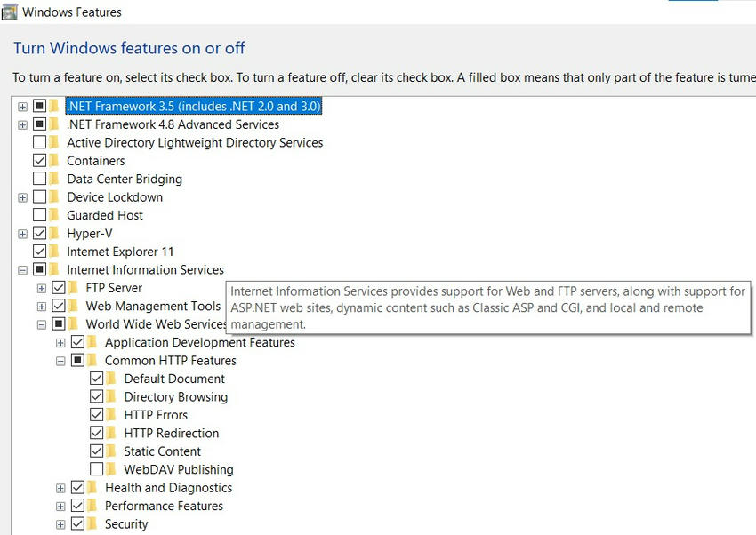756x535 pixels.
Task: Expand the .NET Framework 4.8 Advanced Services node
Action: pos(22,125)
